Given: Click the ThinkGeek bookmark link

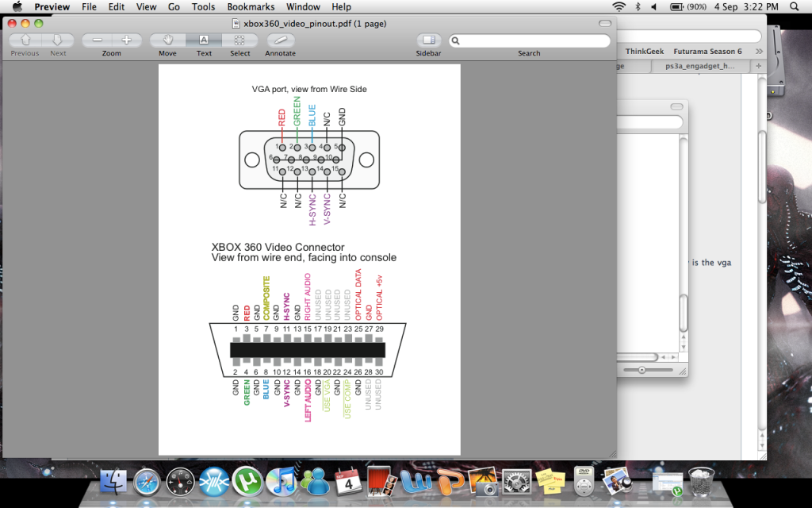Looking at the screenshot, I should [x=643, y=52].
